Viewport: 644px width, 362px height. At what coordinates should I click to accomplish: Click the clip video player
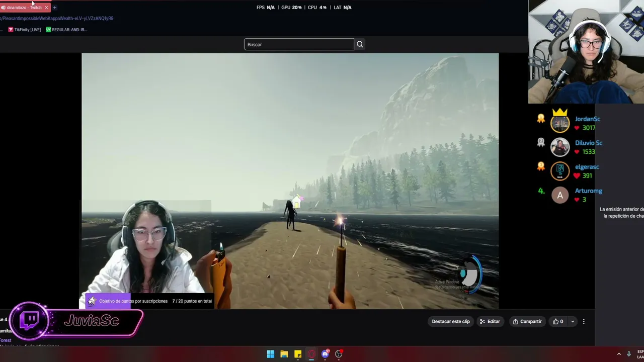290,181
